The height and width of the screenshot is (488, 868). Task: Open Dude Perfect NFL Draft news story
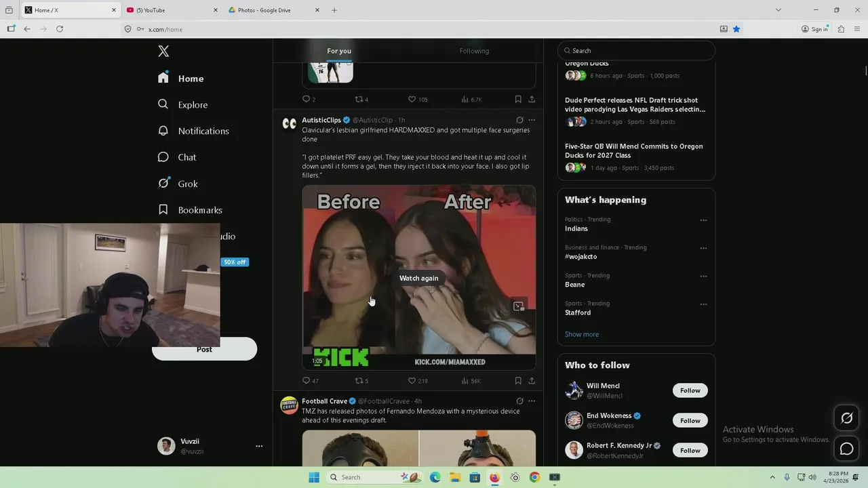pos(635,104)
